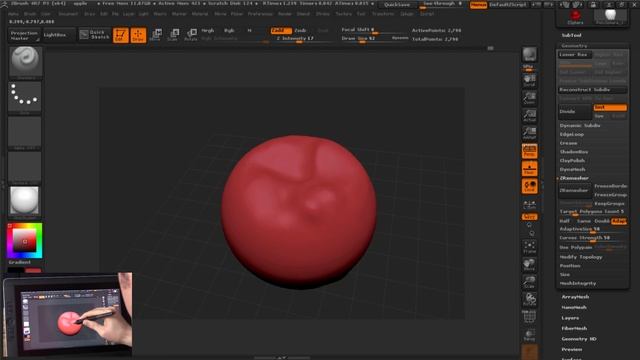Toggle PolyF polyframe display
The image size is (640, 360).
point(529,317)
